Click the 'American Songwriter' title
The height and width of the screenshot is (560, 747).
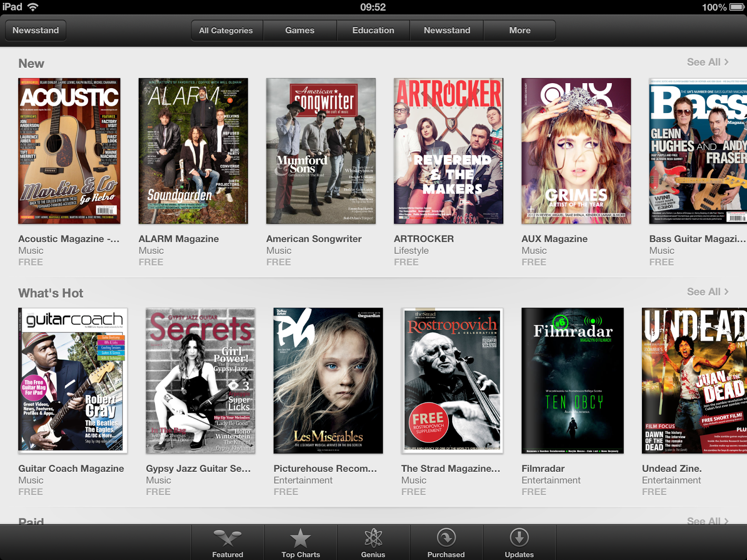click(x=314, y=239)
